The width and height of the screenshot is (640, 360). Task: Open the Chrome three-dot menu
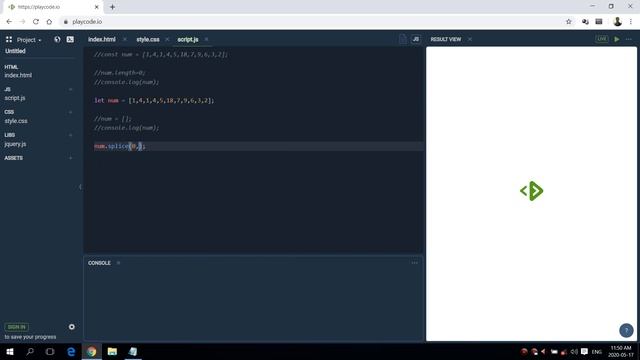(631, 22)
